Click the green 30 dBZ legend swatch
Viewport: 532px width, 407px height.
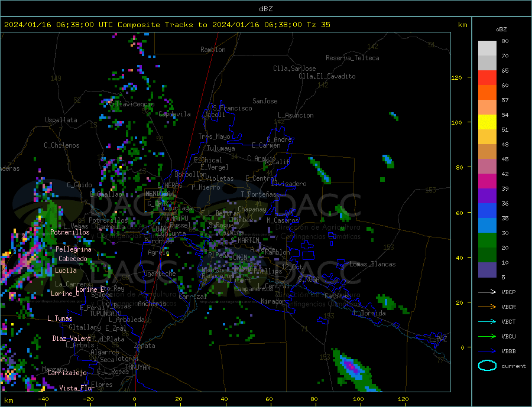coord(487,240)
